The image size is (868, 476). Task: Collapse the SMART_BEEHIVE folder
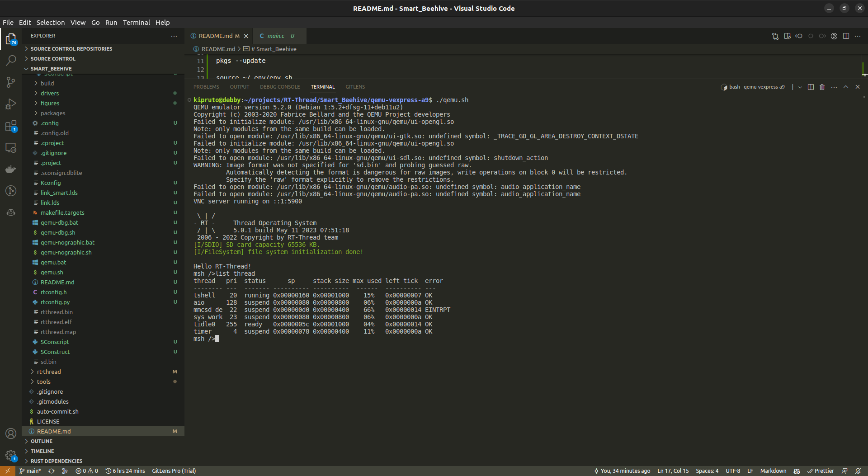pyautogui.click(x=27, y=68)
